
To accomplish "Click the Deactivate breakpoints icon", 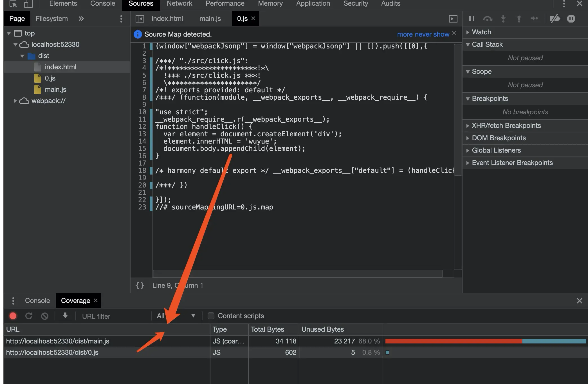I will tap(555, 19).
